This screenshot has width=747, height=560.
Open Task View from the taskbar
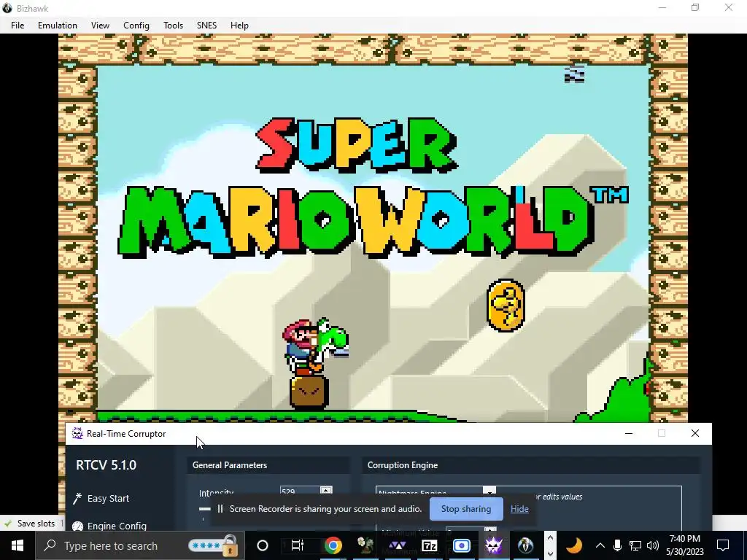pos(298,545)
